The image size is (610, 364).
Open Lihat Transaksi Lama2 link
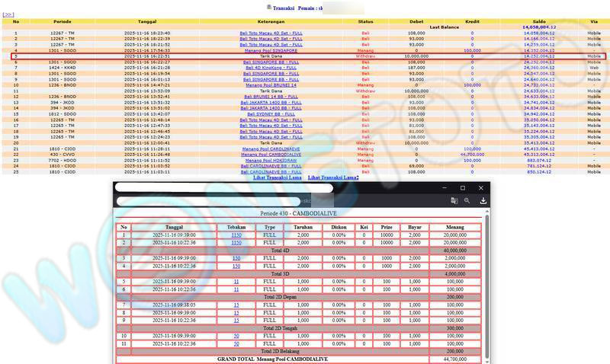[333, 177]
